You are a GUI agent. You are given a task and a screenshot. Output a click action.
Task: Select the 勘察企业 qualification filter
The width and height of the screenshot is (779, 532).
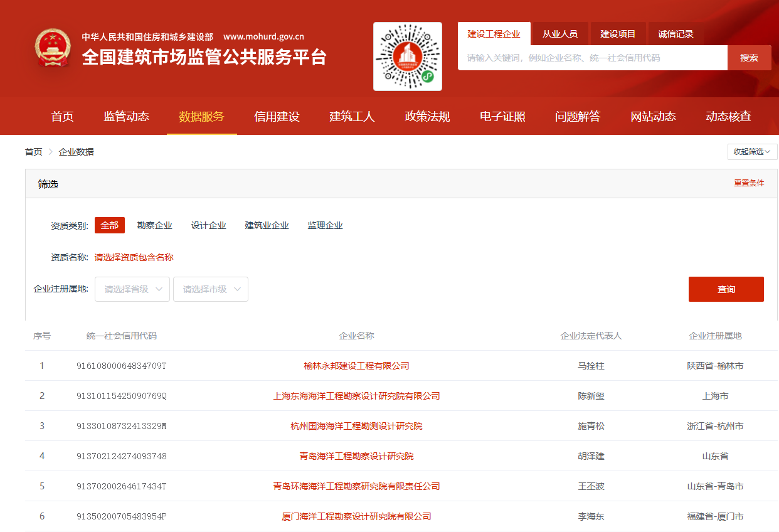coord(154,225)
